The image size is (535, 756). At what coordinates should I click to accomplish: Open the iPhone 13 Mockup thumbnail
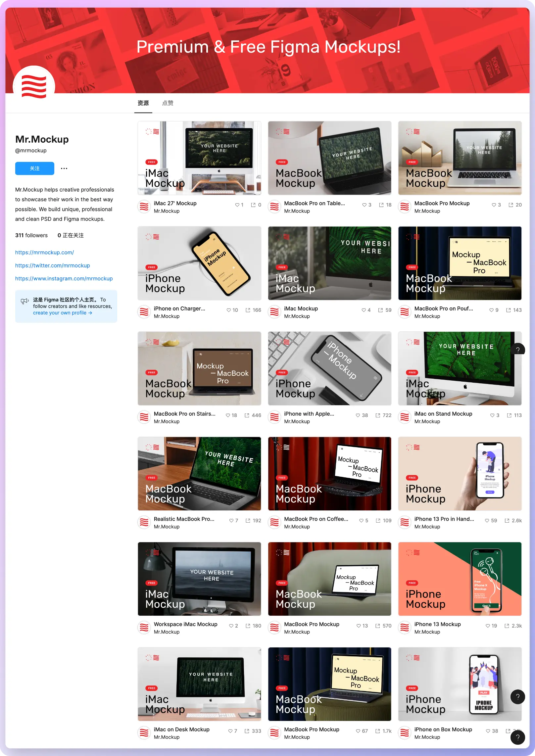click(460, 579)
